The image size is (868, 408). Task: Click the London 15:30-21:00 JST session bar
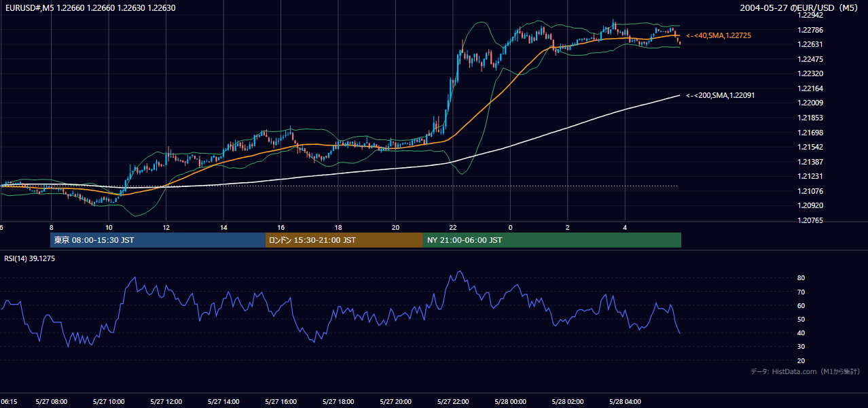[x=344, y=240]
